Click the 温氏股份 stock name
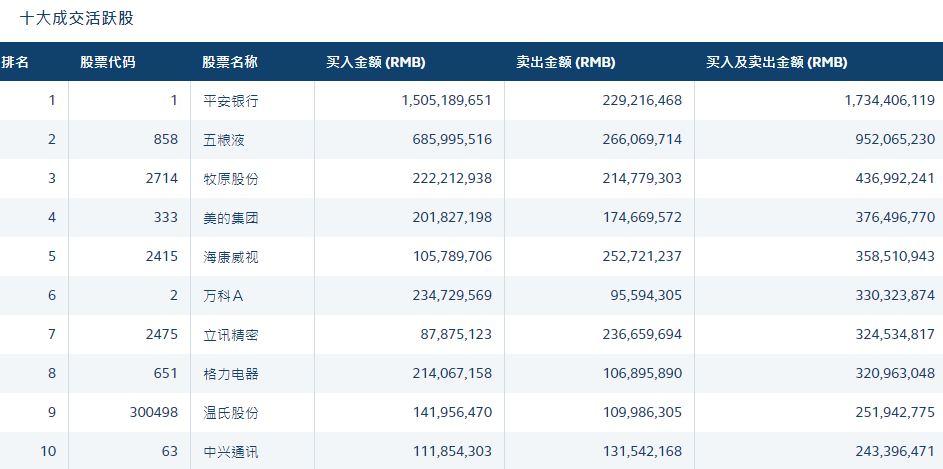The height and width of the screenshot is (469, 943). (231, 413)
